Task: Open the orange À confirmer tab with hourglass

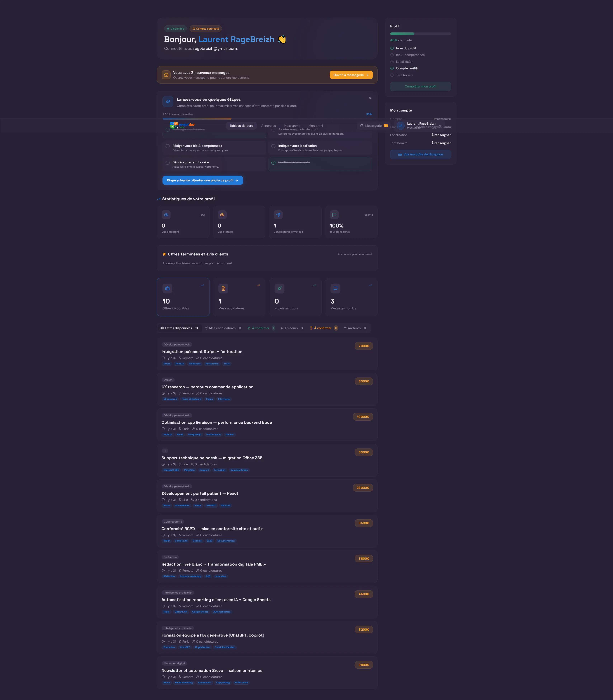Action: (324, 328)
